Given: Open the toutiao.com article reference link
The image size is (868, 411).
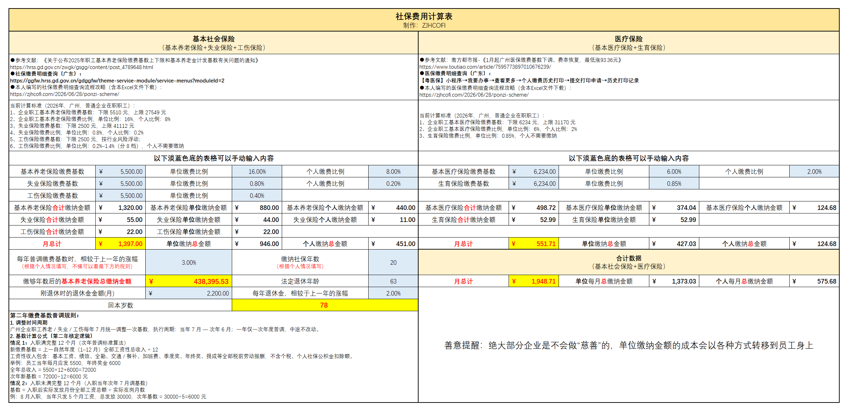Looking at the screenshot, I should click(485, 67).
